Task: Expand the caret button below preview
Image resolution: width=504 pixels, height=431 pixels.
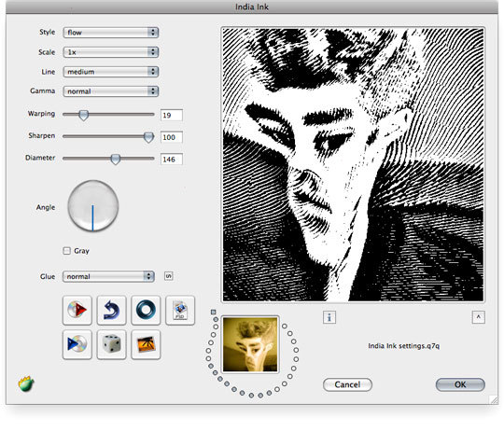Action: click(478, 317)
